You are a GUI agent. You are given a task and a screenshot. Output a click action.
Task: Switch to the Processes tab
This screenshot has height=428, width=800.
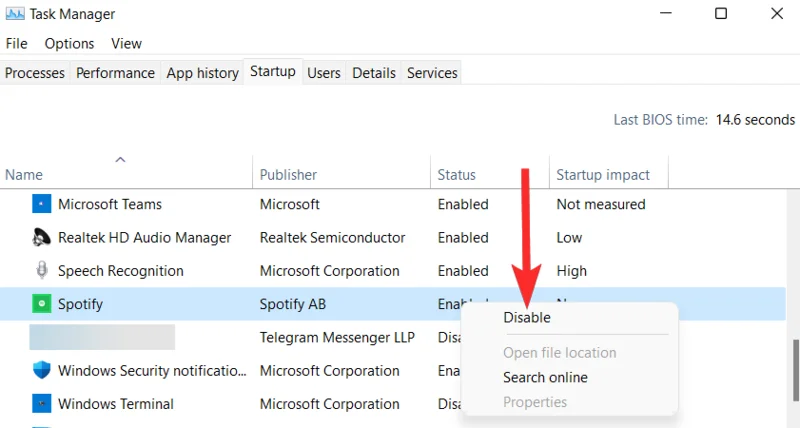pyautogui.click(x=35, y=73)
